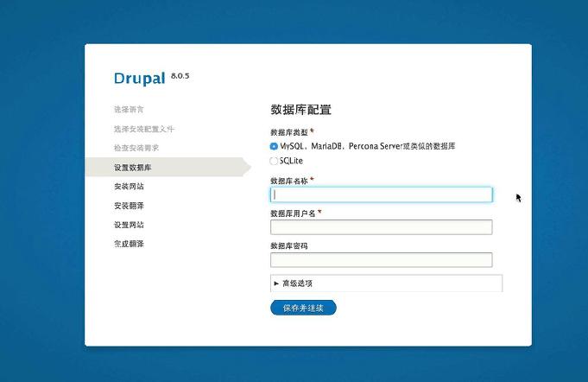
Task: Click the 保存并继续 button
Action: (x=303, y=308)
